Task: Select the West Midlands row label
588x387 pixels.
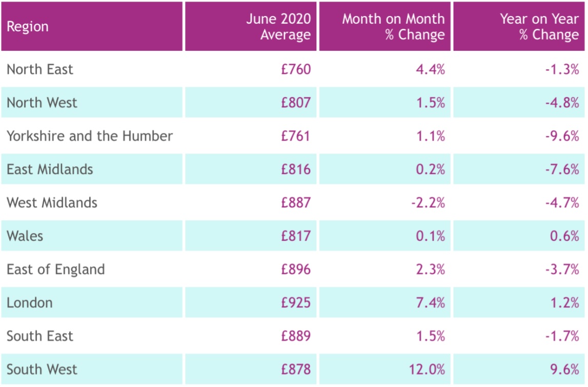Action: pyautogui.click(x=52, y=203)
